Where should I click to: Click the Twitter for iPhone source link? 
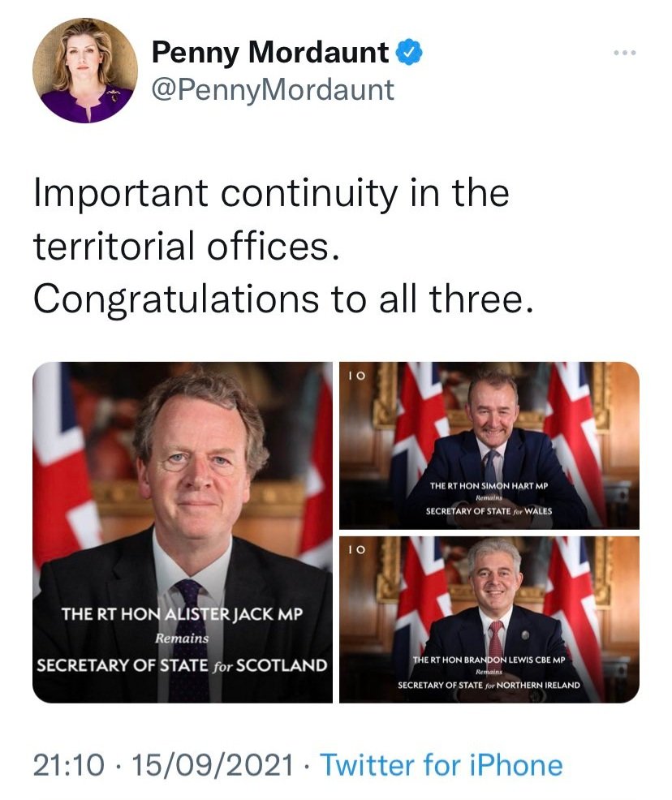(x=441, y=765)
